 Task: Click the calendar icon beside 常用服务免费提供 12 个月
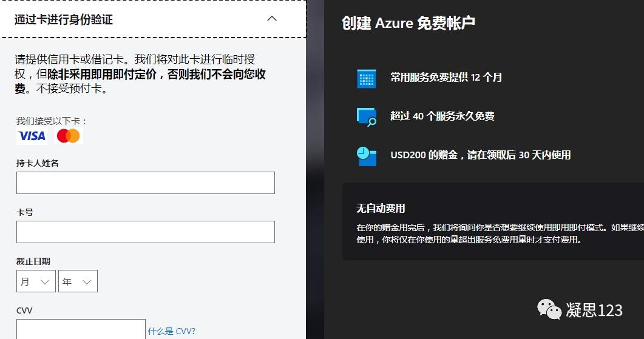(367, 78)
